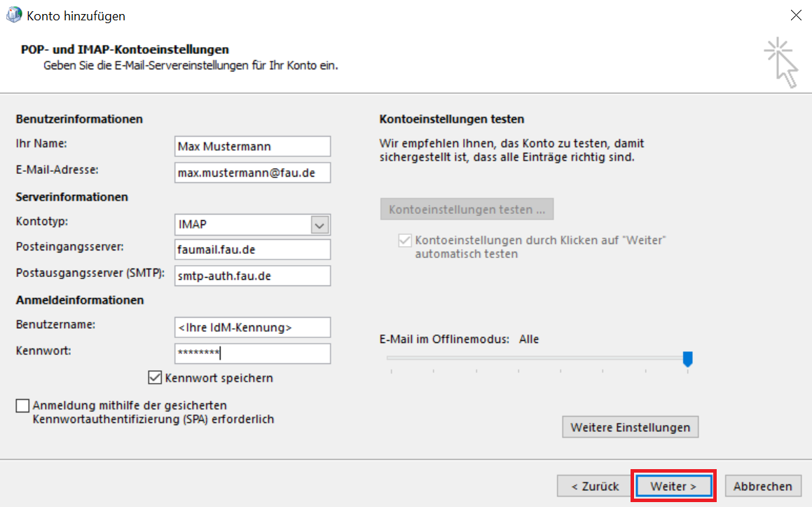This screenshot has width=812, height=507.
Task: Click the Outlook icon in the title bar
Action: tap(13, 15)
